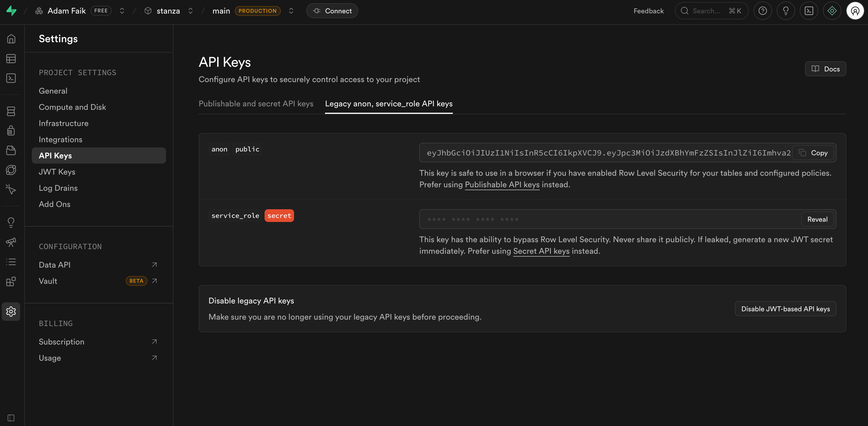Open the Storage sidebar icon
The width and height of the screenshot is (868, 426).
coord(11,150)
